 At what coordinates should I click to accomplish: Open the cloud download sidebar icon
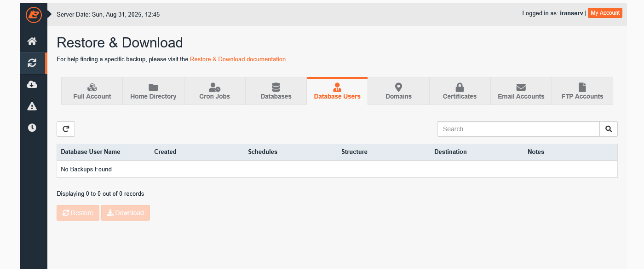[x=32, y=85]
